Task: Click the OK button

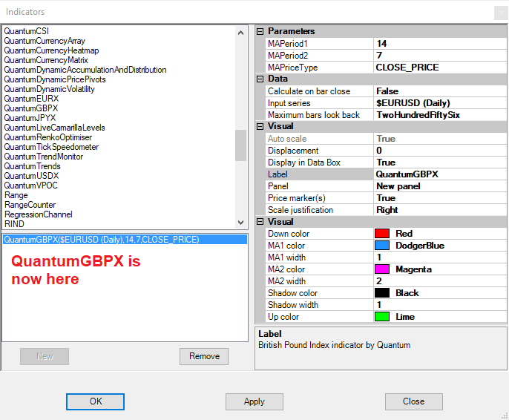Action: tap(95, 401)
